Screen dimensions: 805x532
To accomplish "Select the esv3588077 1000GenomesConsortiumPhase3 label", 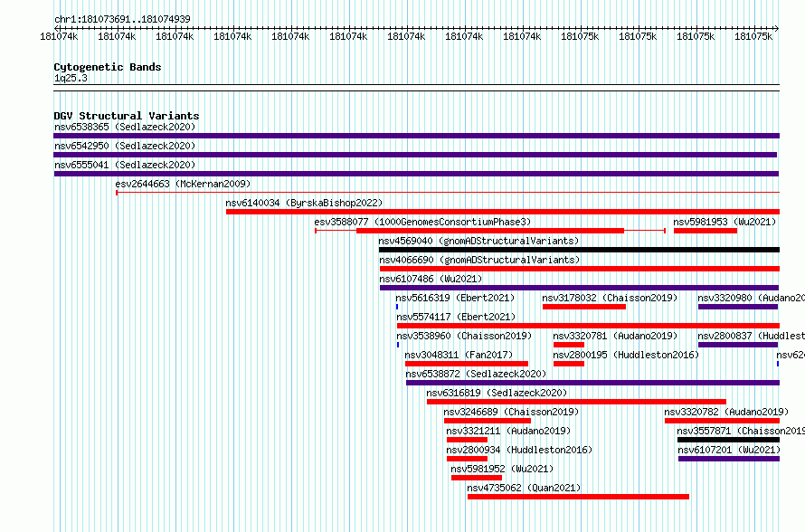I will point(422,222).
